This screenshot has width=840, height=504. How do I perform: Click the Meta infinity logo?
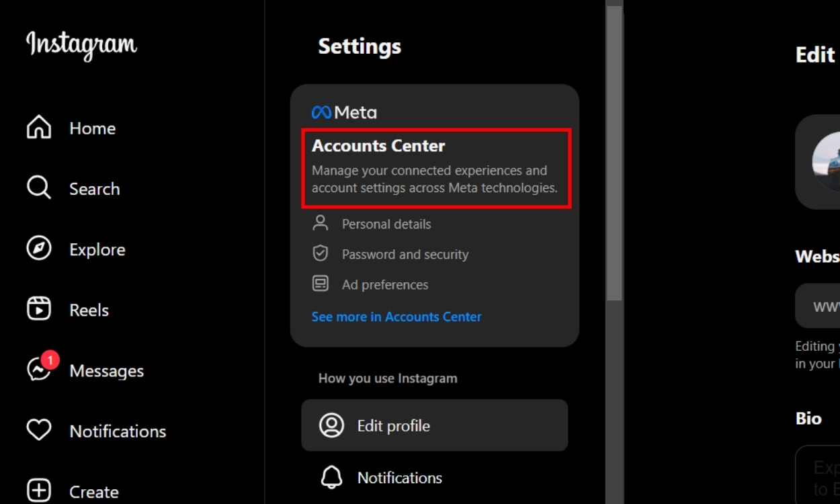(321, 112)
